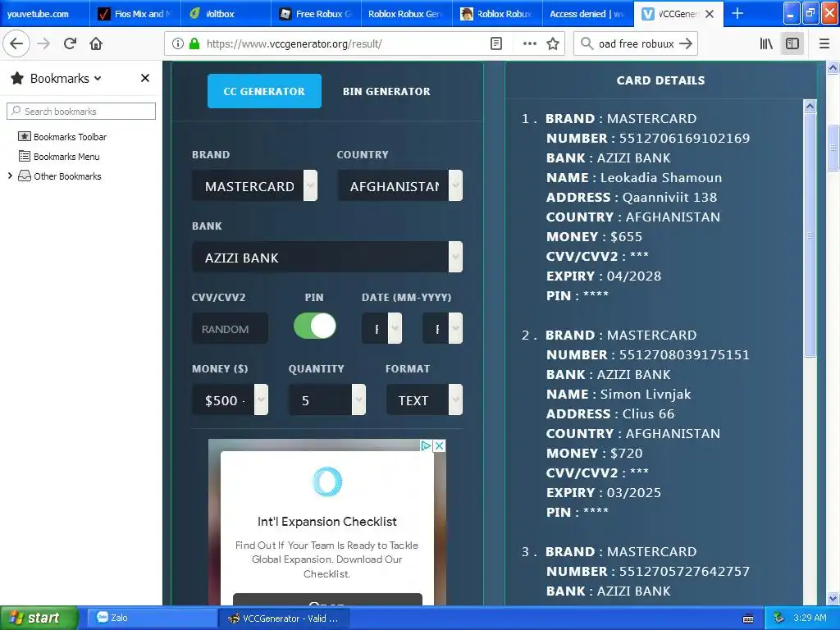
Task: Open the home page via house icon
Action: [96, 44]
